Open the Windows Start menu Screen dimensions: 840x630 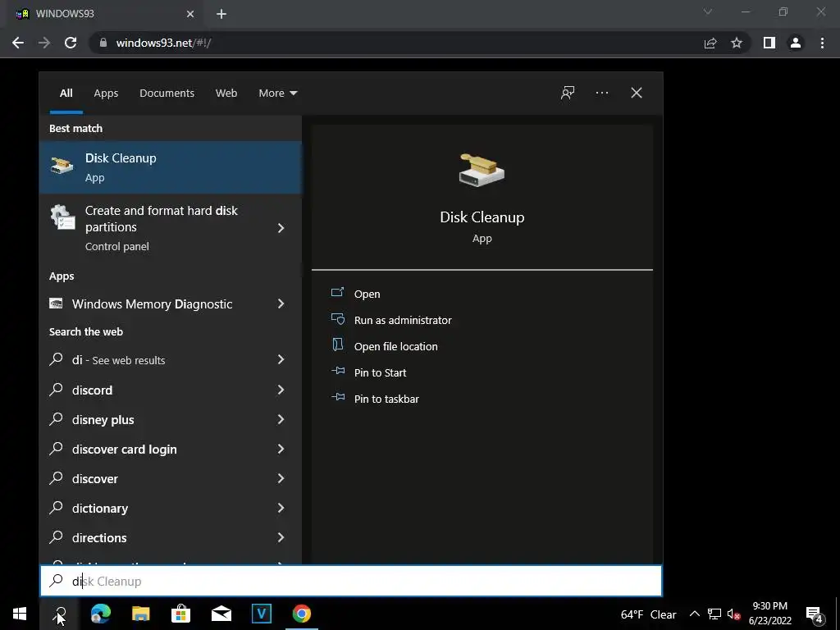20,614
